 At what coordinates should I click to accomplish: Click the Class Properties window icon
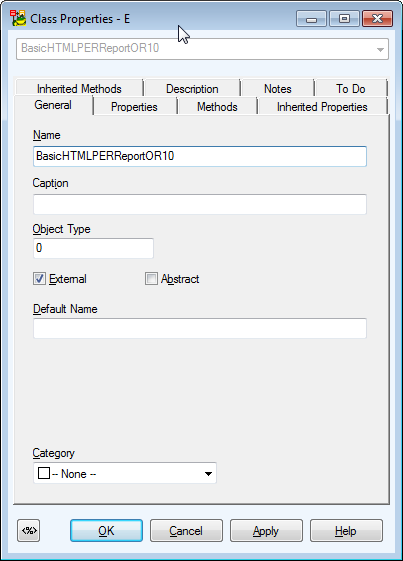[x=19, y=18]
